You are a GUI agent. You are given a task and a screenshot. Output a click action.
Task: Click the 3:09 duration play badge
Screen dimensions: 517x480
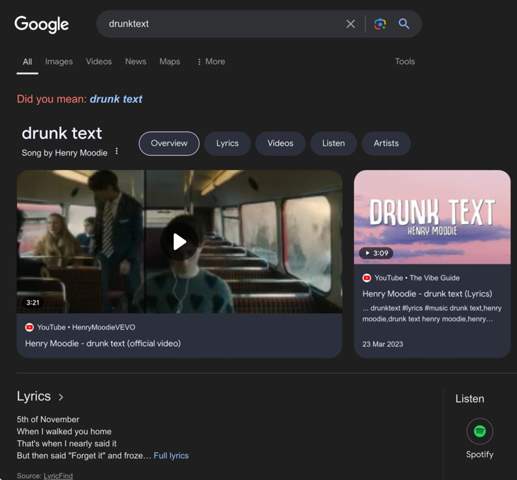[376, 253]
